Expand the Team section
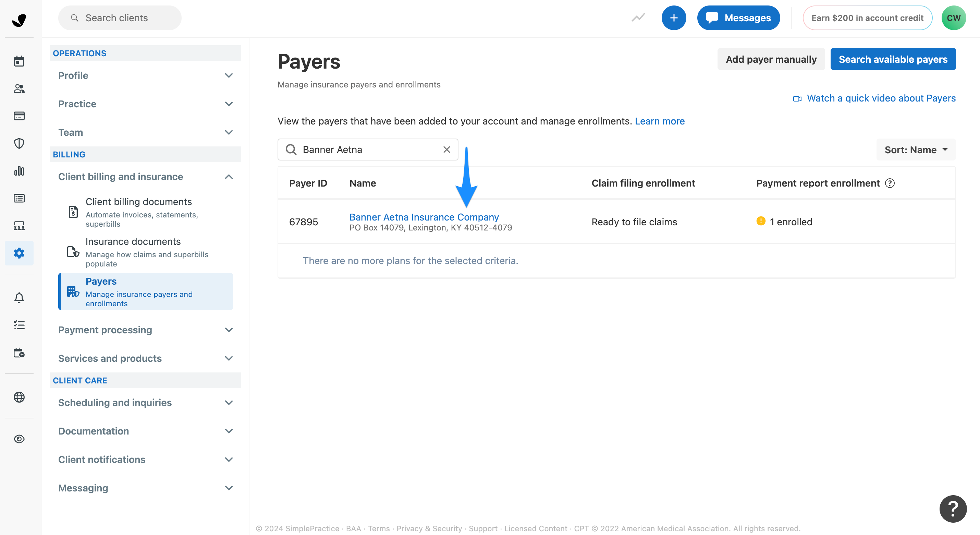The height and width of the screenshot is (535, 980). coord(145,132)
